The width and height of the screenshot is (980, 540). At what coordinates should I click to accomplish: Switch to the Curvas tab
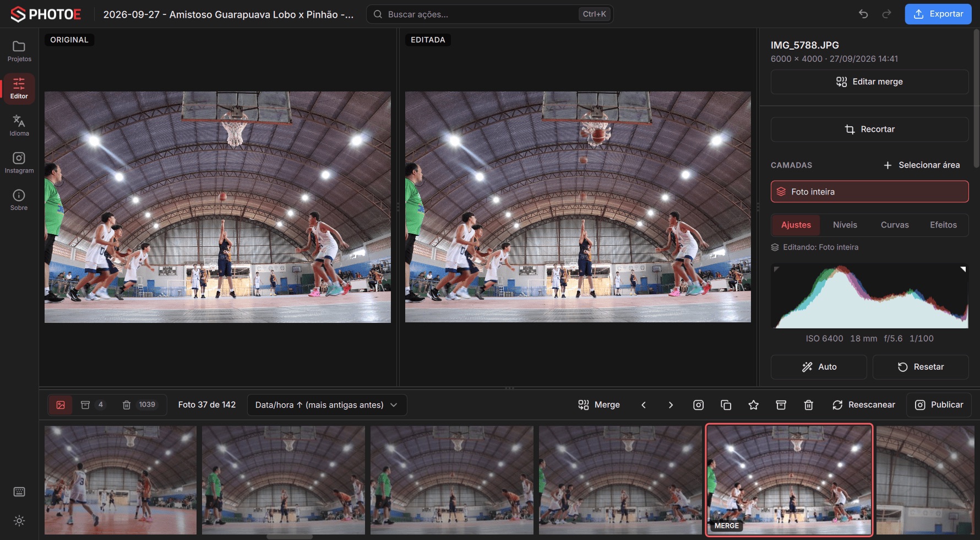point(895,225)
